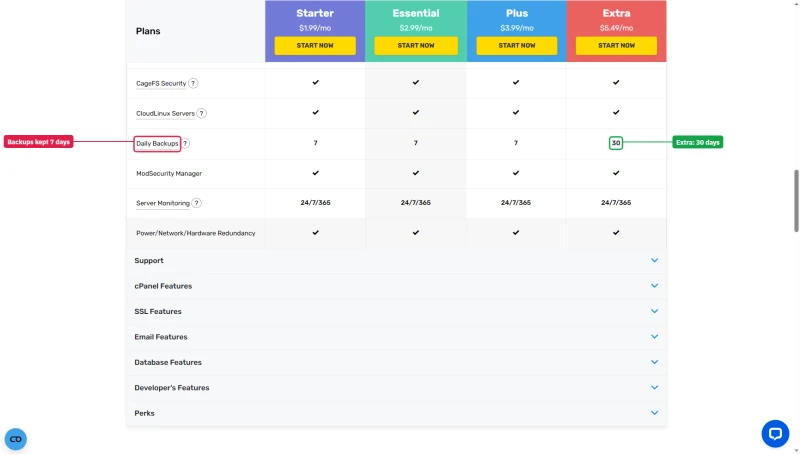Click the 30 backups value for Extra
800x455 pixels.
coord(616,143)
